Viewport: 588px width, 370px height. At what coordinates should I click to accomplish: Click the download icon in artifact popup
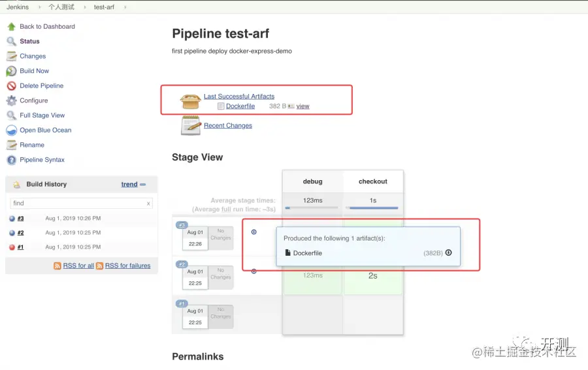(x=448, y=253)
